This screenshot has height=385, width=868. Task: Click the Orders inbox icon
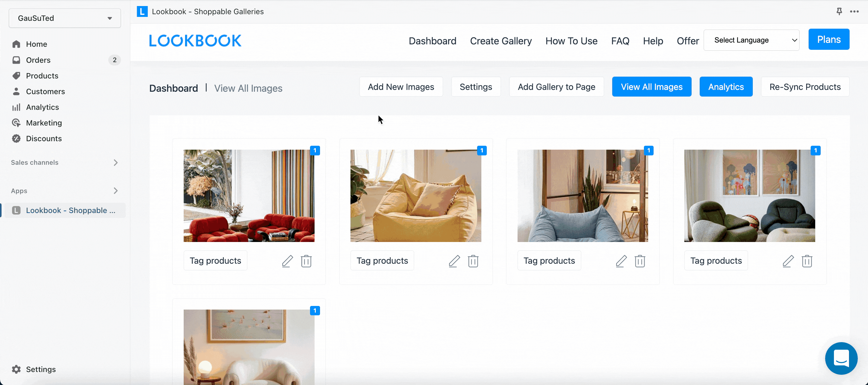(16, 60)
